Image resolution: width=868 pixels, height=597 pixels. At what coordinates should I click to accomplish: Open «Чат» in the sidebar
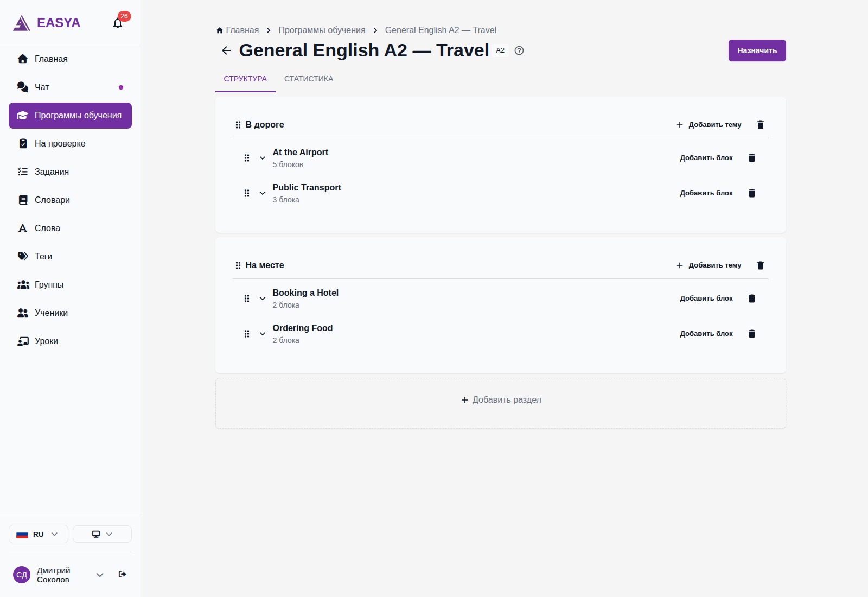[71, 87]
